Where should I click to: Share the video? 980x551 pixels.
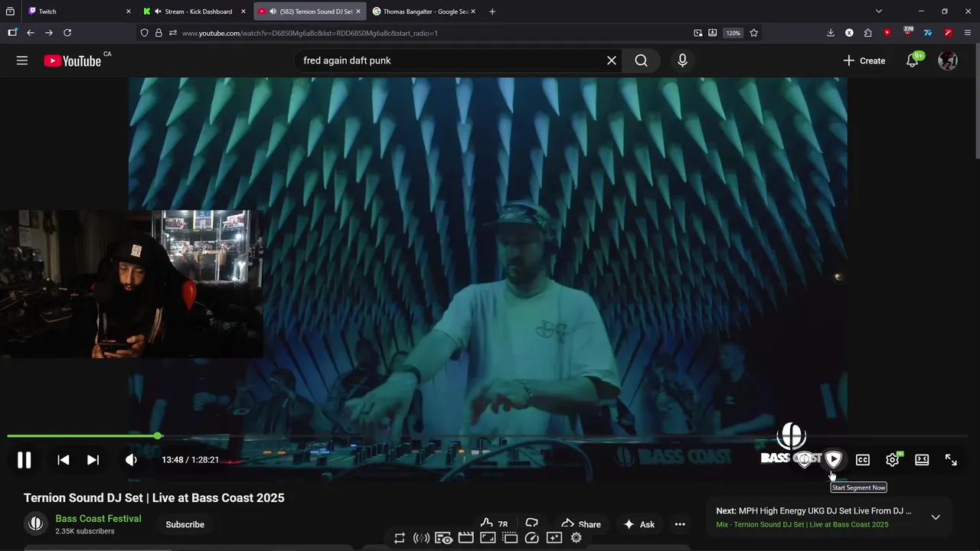click(x=580, y=524)
